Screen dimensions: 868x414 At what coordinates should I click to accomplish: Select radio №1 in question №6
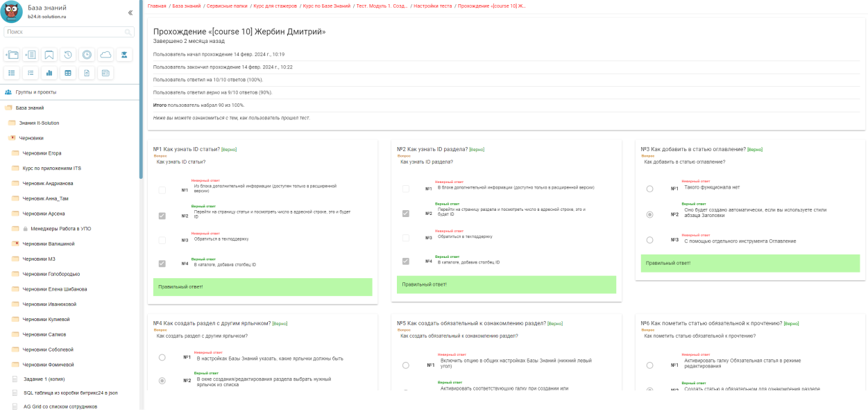tap(649, 365)
